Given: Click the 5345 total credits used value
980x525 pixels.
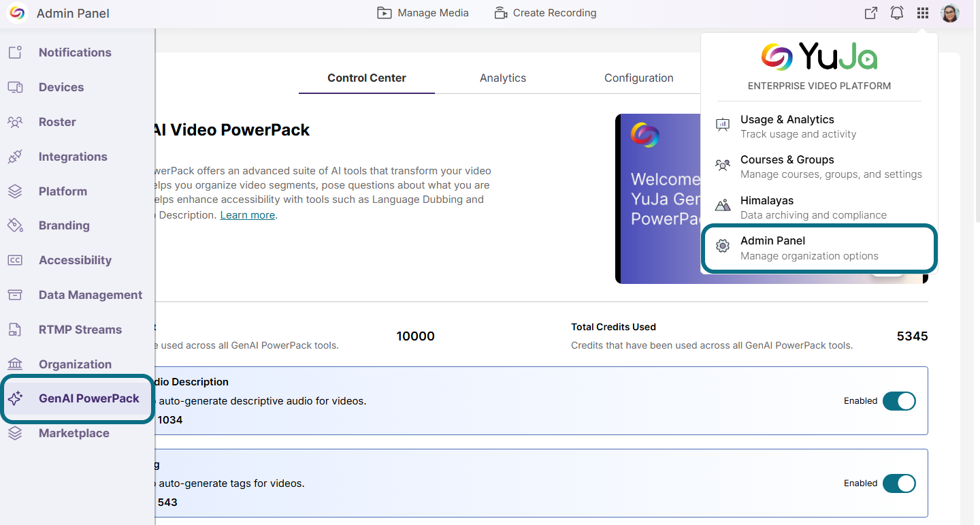Looking at the screenshot, I should tap(912, 336).
